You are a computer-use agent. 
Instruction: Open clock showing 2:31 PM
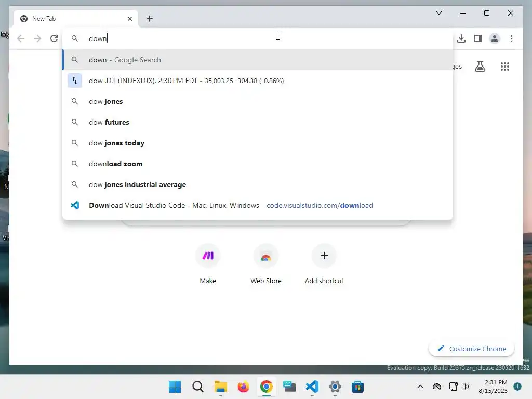click(x=493, y=387)
